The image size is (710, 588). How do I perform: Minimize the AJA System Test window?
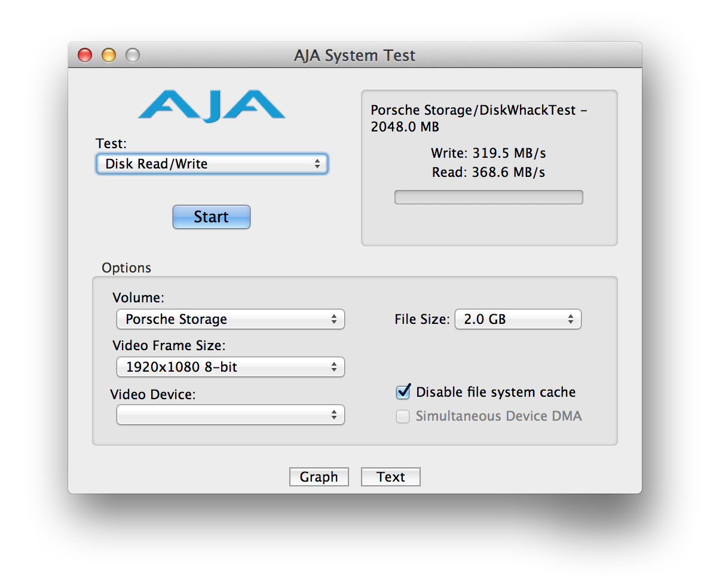[x=109, y=55]
